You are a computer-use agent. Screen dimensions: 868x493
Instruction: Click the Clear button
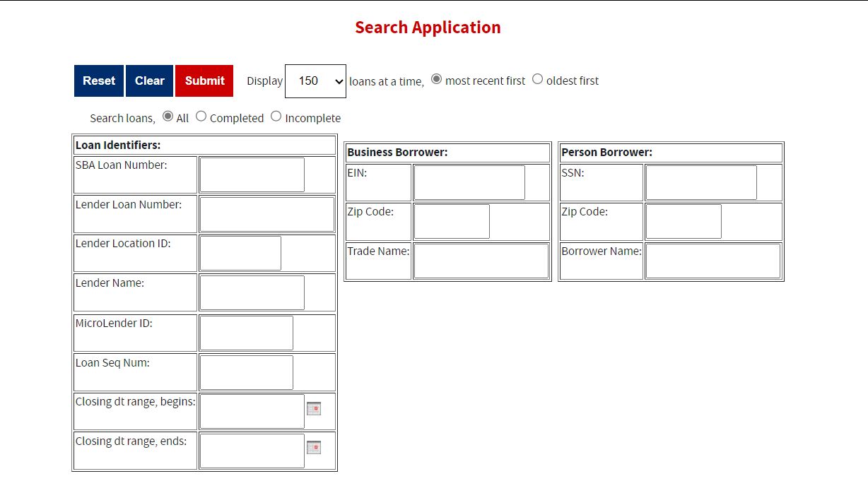[x=149, y=81]
